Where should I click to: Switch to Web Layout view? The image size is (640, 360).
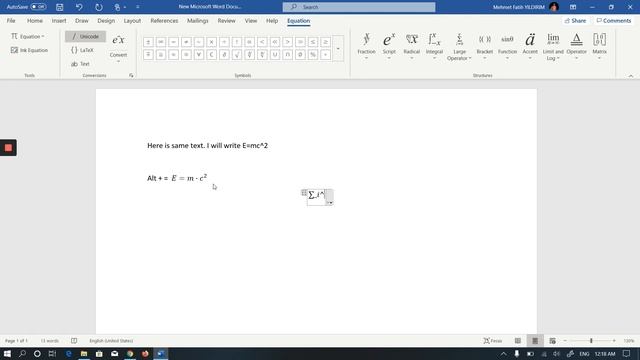pyautogui.click(x=552, y=341)
